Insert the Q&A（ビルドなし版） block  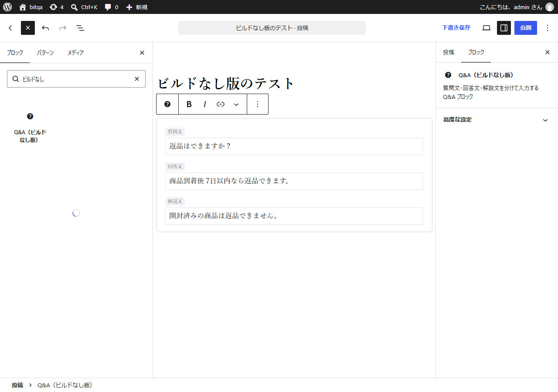pyautogui.click(x=30, y=127)
